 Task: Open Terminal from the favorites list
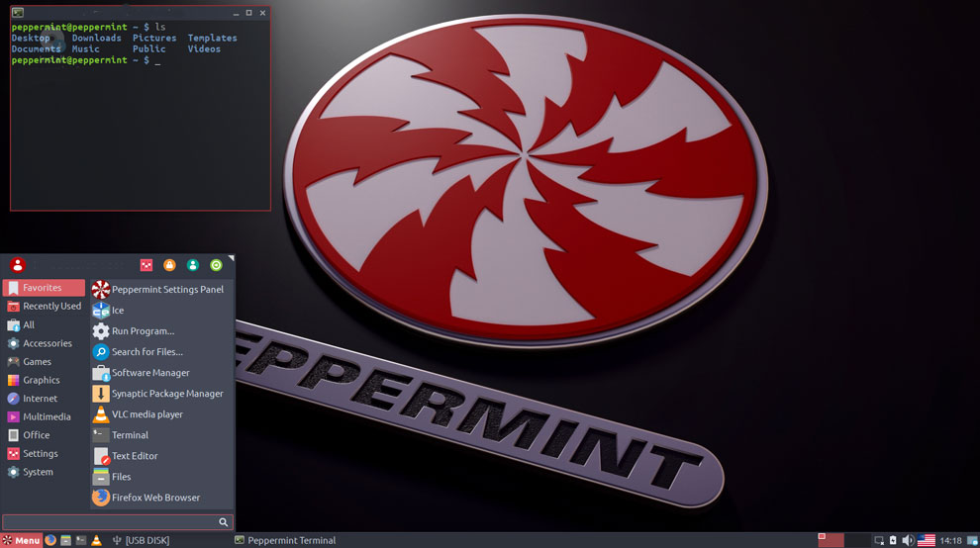point(162,435)
